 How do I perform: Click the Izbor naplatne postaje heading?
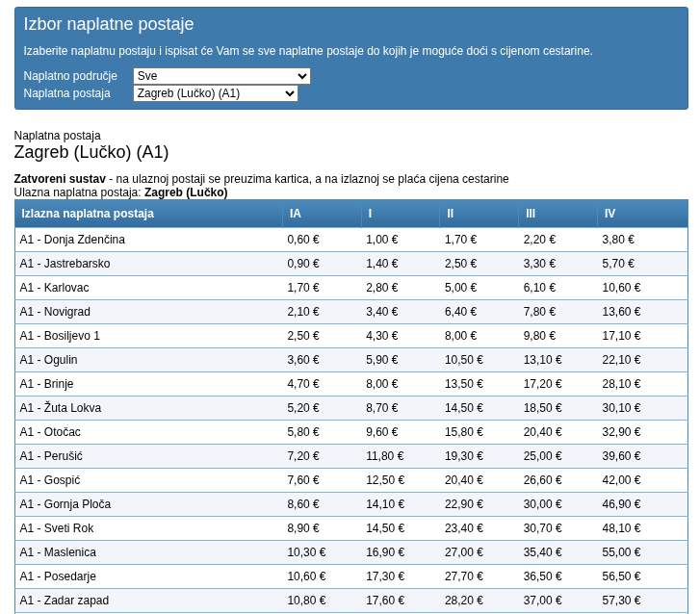coord(109,25)
